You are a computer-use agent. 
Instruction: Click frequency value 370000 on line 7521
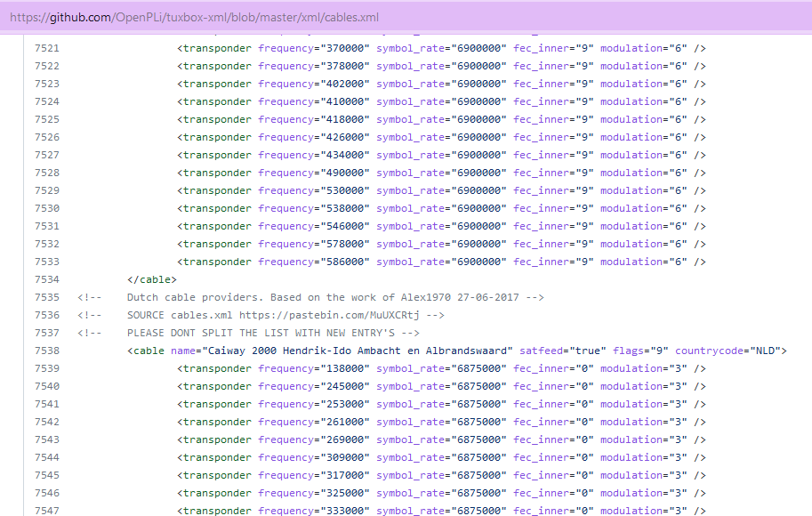348,48
